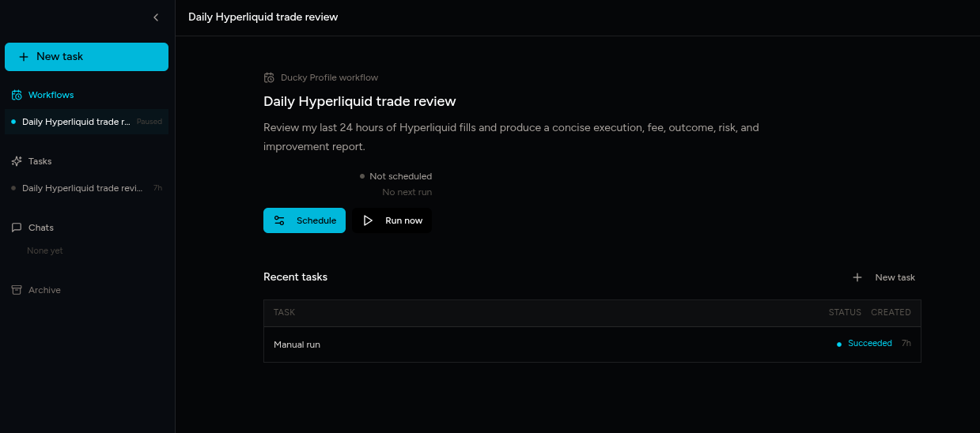Click the New task button in sidebar
The height and width of the screenshot is (433, 980).
86,57
